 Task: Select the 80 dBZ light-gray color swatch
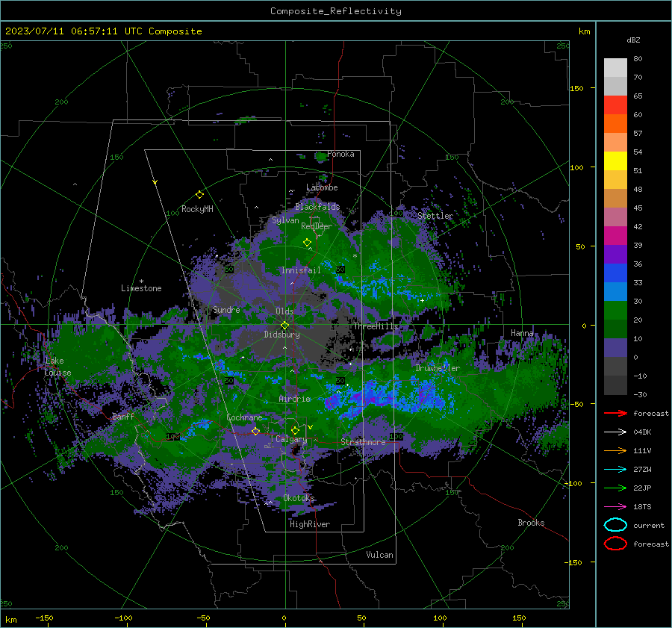pos(615,68)
